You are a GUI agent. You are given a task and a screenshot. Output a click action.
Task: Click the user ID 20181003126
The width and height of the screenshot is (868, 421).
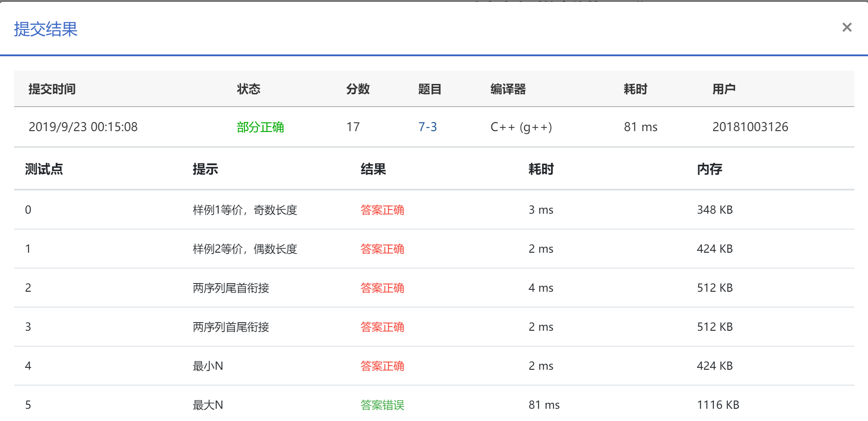pyautogui.click(x=750, y=127)
